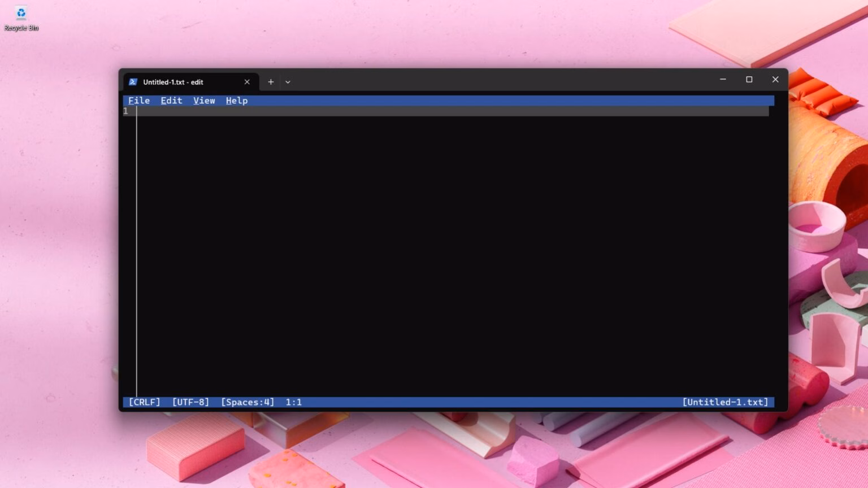The height and width of the screenshot is (488, 868).
Task: Change line endings via the CRLF indicator
Action: pyautogui.click(x=145, y=402)
